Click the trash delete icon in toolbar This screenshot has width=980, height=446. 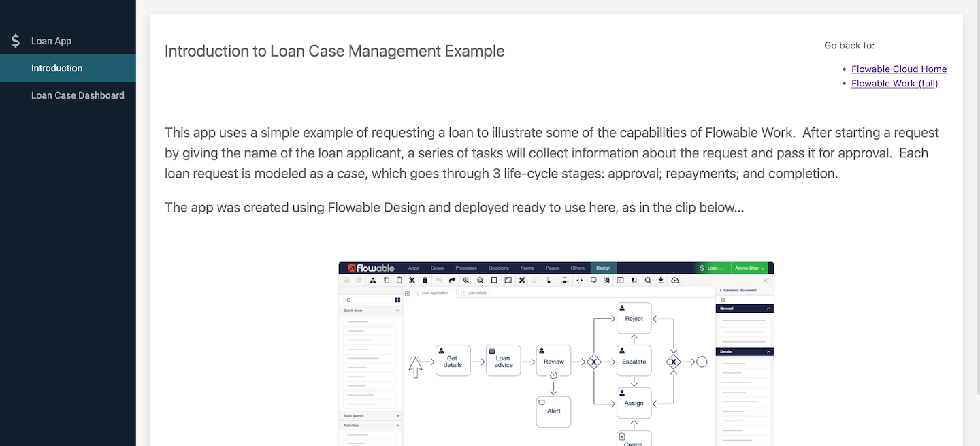(x=425, y=280)
